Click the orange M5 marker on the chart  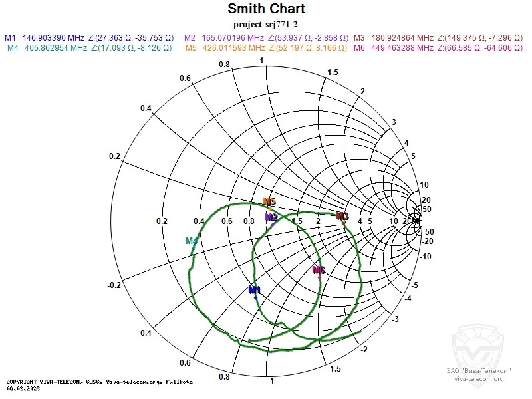click(x=269, y=202)
